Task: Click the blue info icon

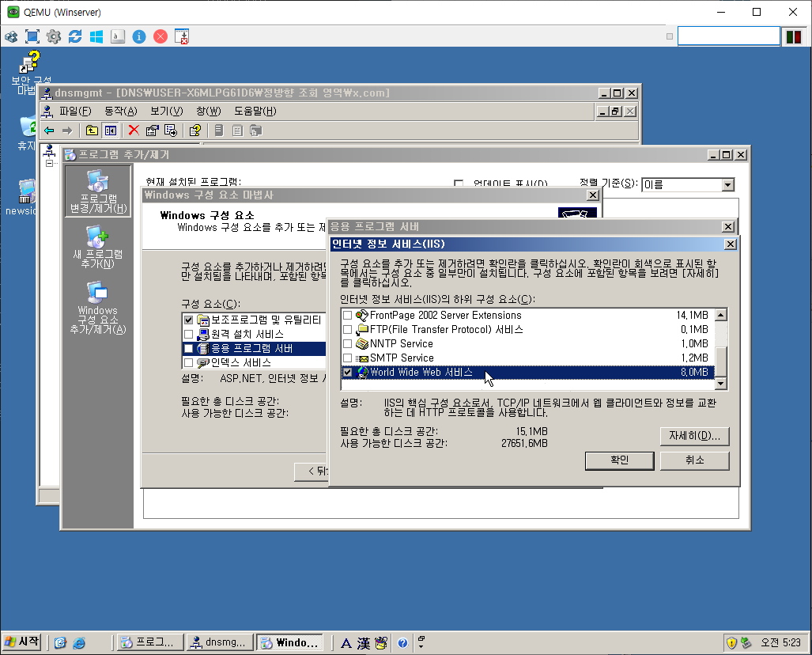Action: (x=139, y=36)
